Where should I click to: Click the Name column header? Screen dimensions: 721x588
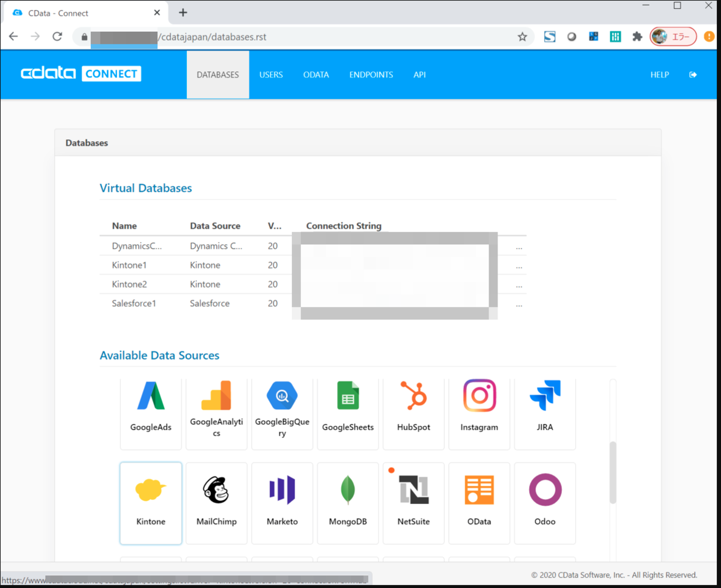point(124,226)
